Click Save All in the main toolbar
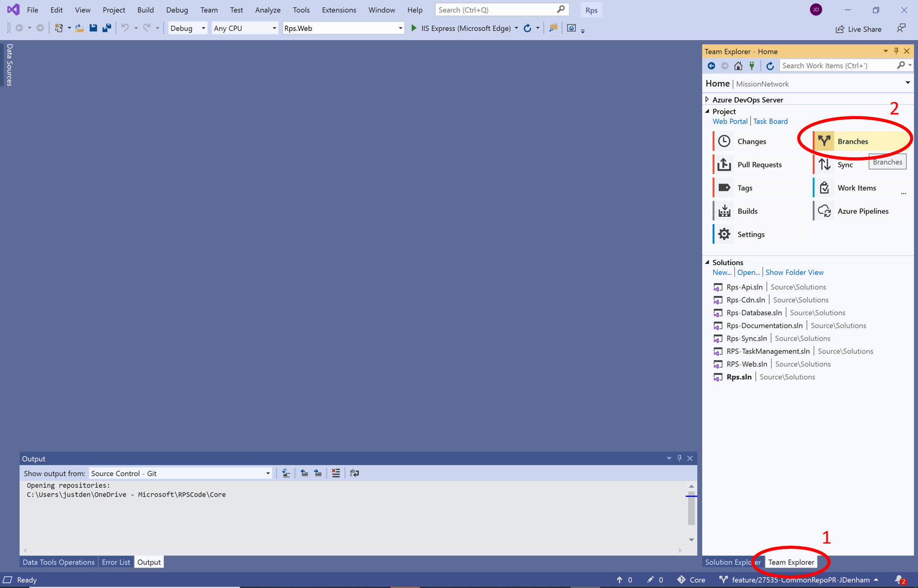918x588 pixels. coord(107,28)
